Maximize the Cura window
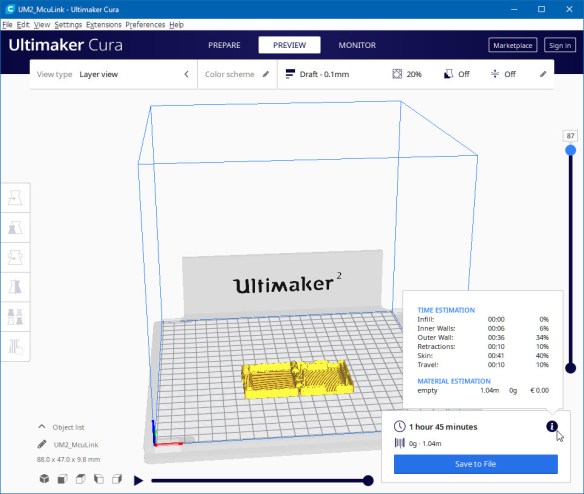Viewport: 584px width, 494px height. click(x=542, y=9)
